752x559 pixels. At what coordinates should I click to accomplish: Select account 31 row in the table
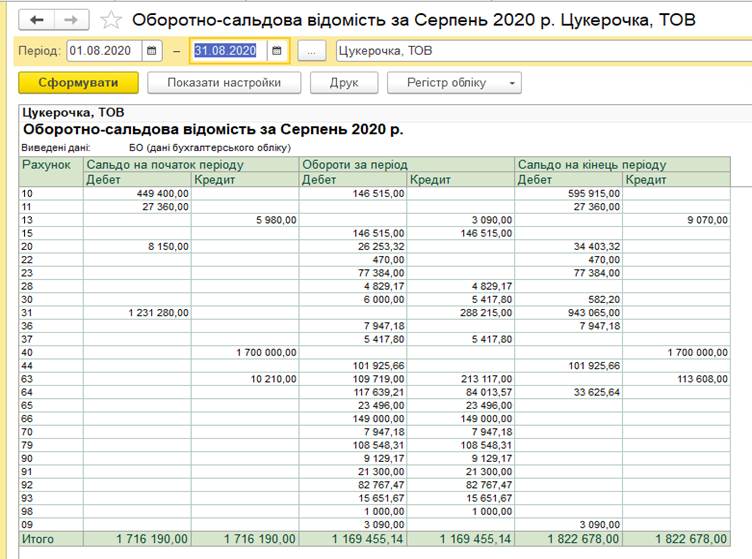(28, 312)
